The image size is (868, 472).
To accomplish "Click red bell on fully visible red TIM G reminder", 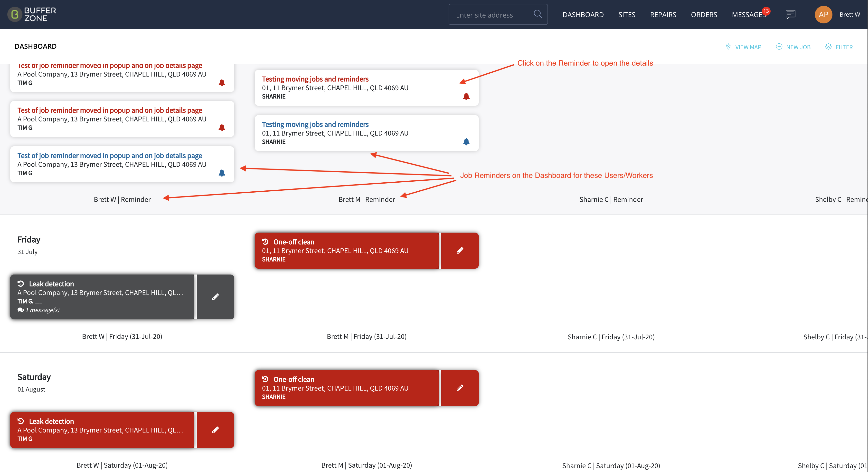I will 222,128.
